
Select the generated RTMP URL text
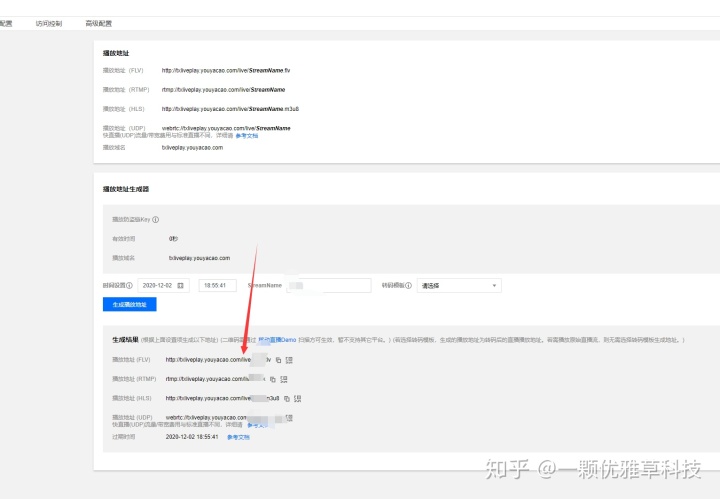pyautogui.click(x=215, y=379)
